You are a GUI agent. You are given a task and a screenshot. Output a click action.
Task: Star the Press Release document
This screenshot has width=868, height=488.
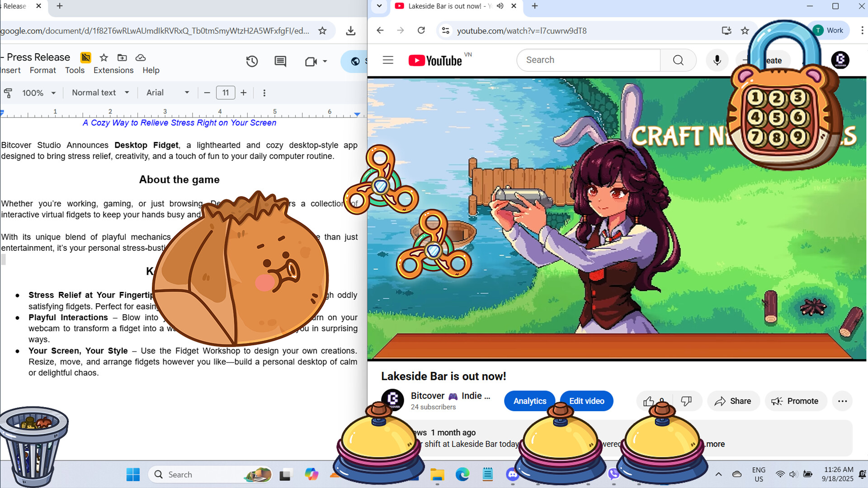point(104,58)
